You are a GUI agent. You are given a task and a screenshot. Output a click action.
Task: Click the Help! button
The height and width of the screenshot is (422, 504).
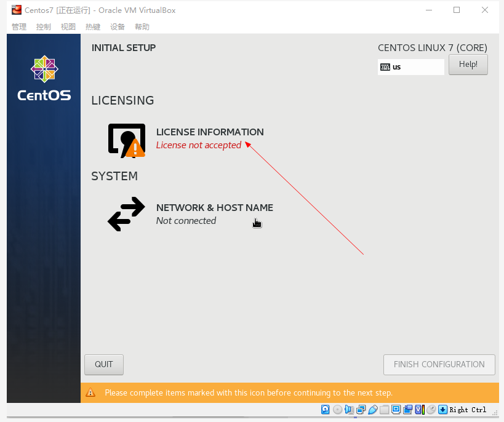coord(468,64)
